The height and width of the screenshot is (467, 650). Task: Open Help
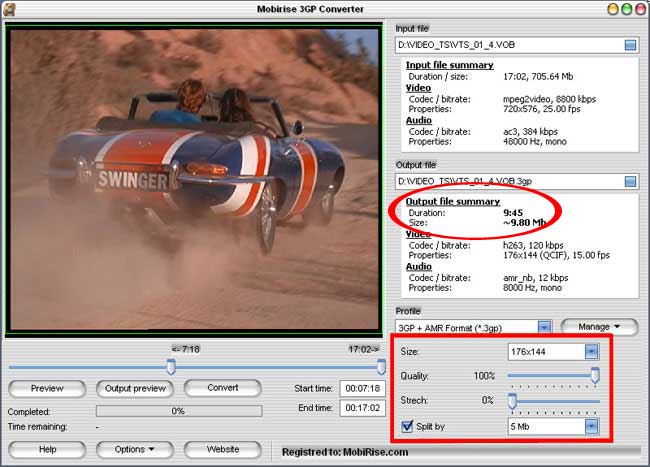[x=47, y=450]
